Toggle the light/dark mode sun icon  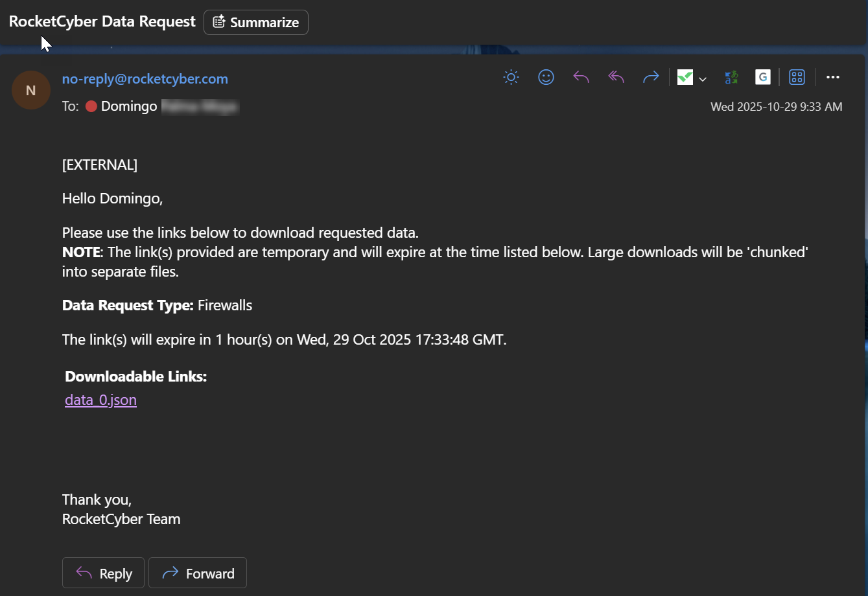click(x=511, y=78)
